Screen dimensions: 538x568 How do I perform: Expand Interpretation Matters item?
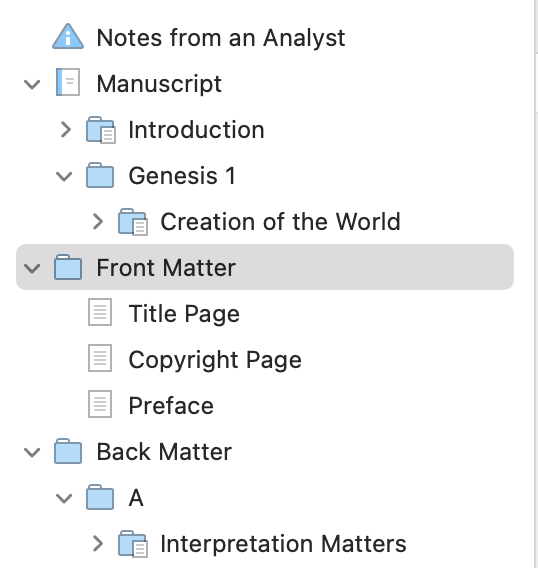[x=98, y=543]
